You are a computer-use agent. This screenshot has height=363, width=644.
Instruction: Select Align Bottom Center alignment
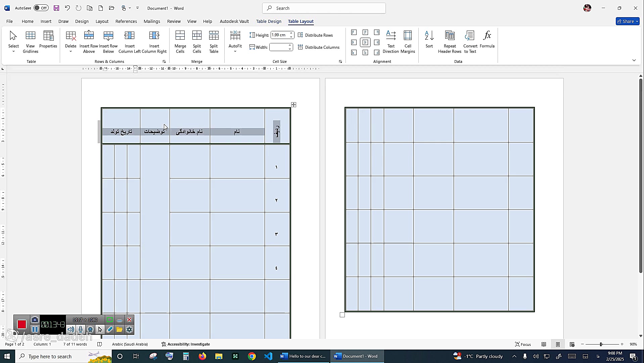[365, 52]
